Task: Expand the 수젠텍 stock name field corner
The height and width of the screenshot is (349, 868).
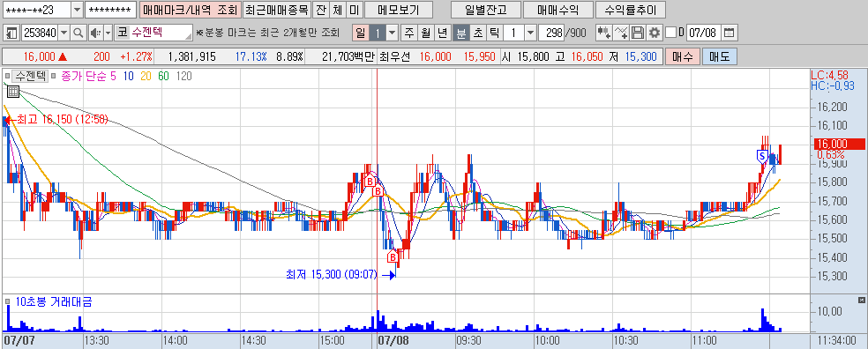Action: (x=189, y=36)
